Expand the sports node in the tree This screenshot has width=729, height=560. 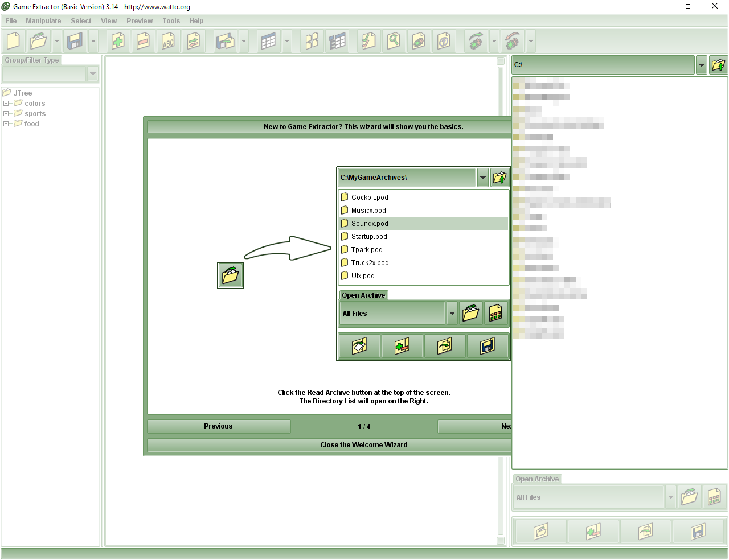click(6, 114)
